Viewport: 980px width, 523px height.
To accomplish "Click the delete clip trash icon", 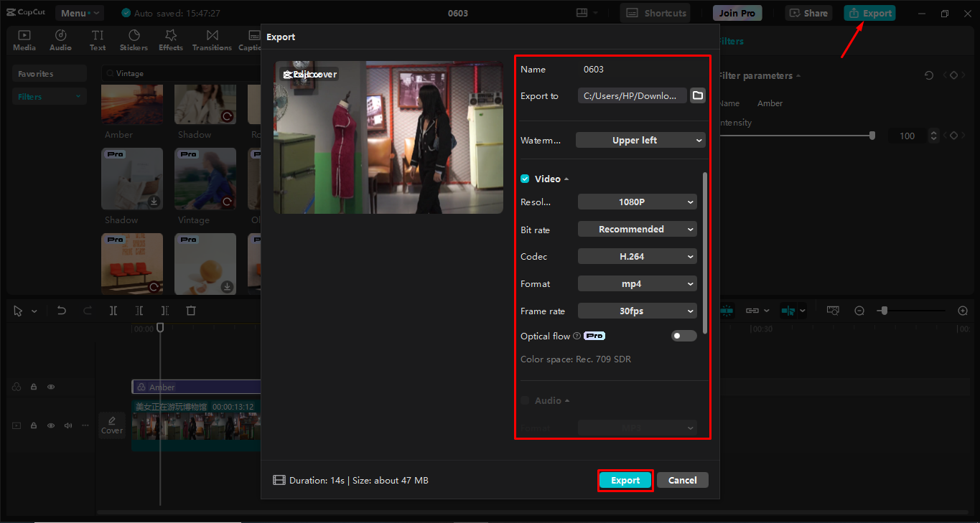I will (x=190, y=310).
